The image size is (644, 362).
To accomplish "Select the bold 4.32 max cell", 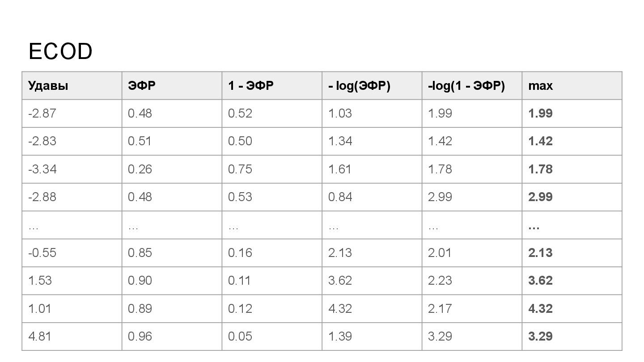I will (540, 309).
